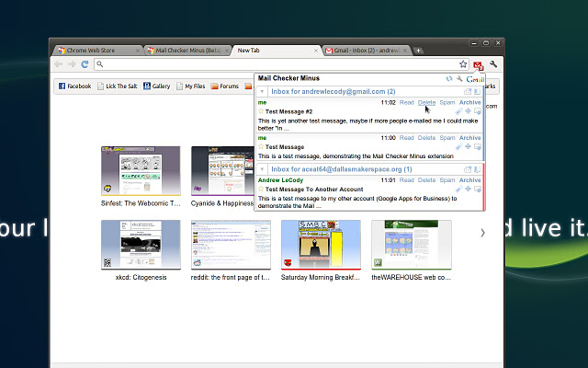
Task: Star the 'Test Message To Another Account' email
Action: (x=261, y=189)
